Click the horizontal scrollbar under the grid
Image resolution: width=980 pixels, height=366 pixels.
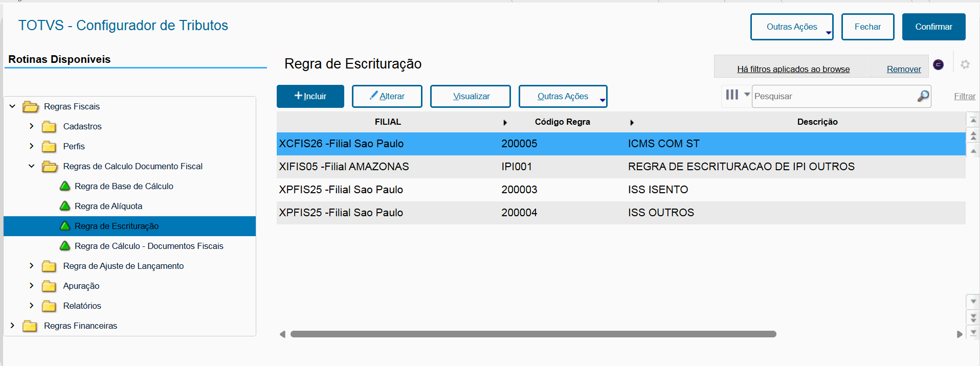[x=533, y=334]
